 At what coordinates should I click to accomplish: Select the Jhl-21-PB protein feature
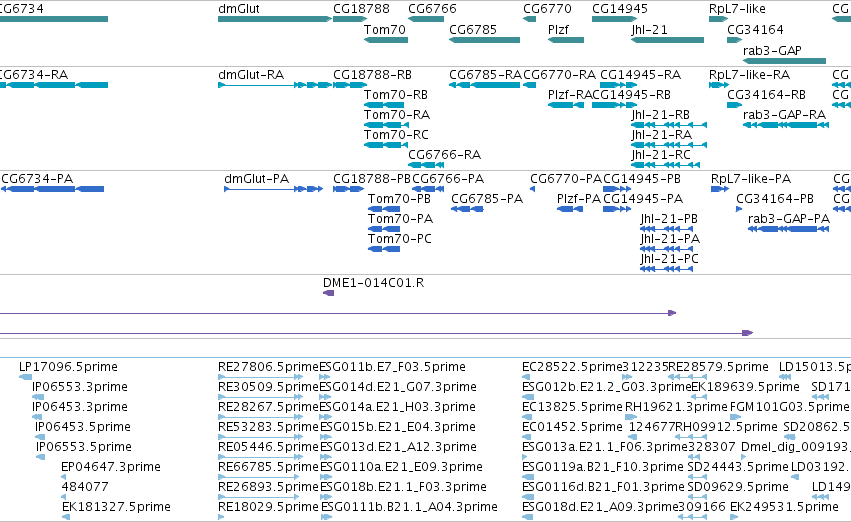point(666,230)
